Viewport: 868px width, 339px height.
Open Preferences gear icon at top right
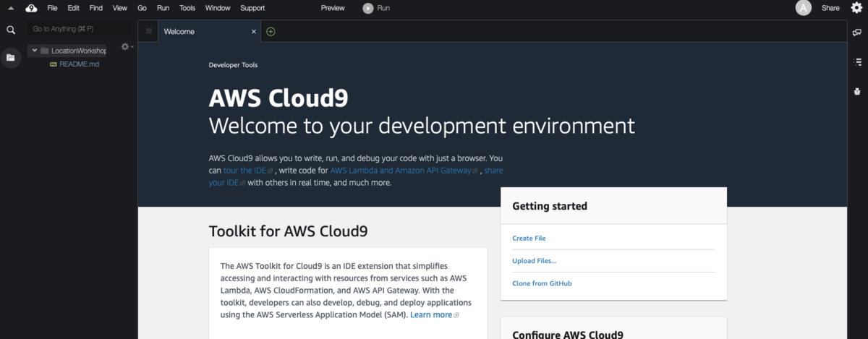[x=857, y=8]
